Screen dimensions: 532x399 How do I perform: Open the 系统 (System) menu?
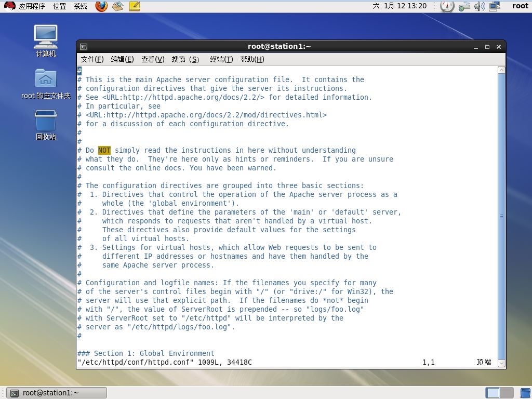[x=81, y=6]
